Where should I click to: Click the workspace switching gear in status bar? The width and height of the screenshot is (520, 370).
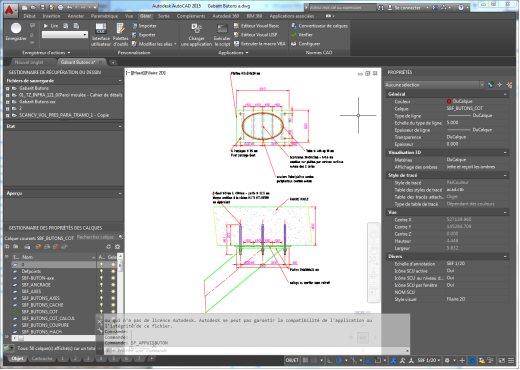pyautogui.click(x=448, y=360)
